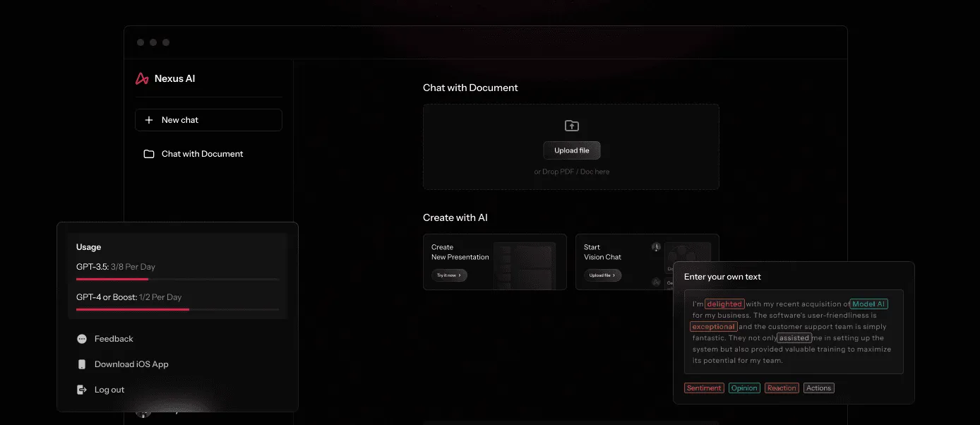Click the Feedback speech bubble icon
980x425 pixels.
82,339
